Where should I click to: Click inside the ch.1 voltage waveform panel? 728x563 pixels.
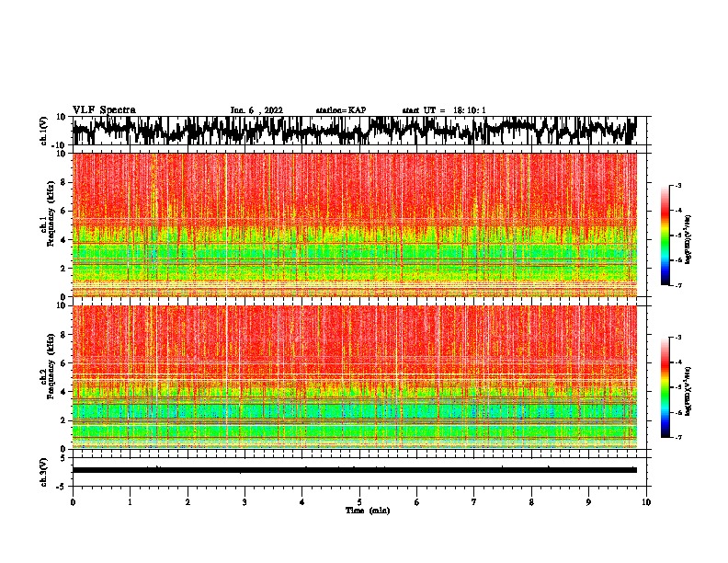tap(354, 131)
